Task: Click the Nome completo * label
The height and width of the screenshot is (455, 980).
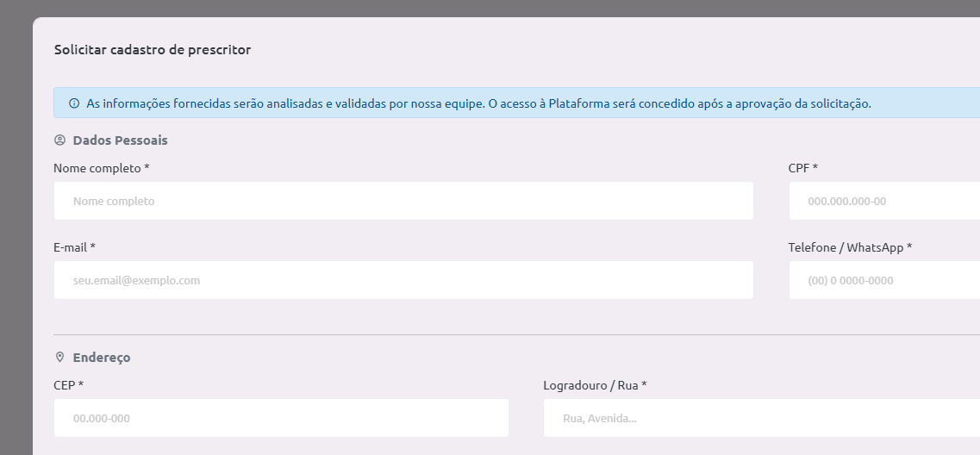Action: click(x=102, y=168)
